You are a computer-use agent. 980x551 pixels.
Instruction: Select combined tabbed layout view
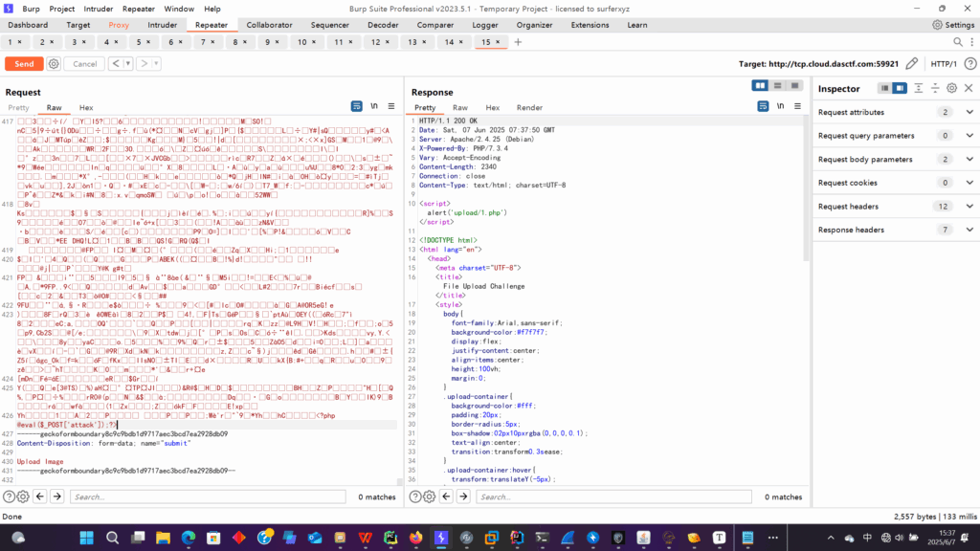click(794, 85)
